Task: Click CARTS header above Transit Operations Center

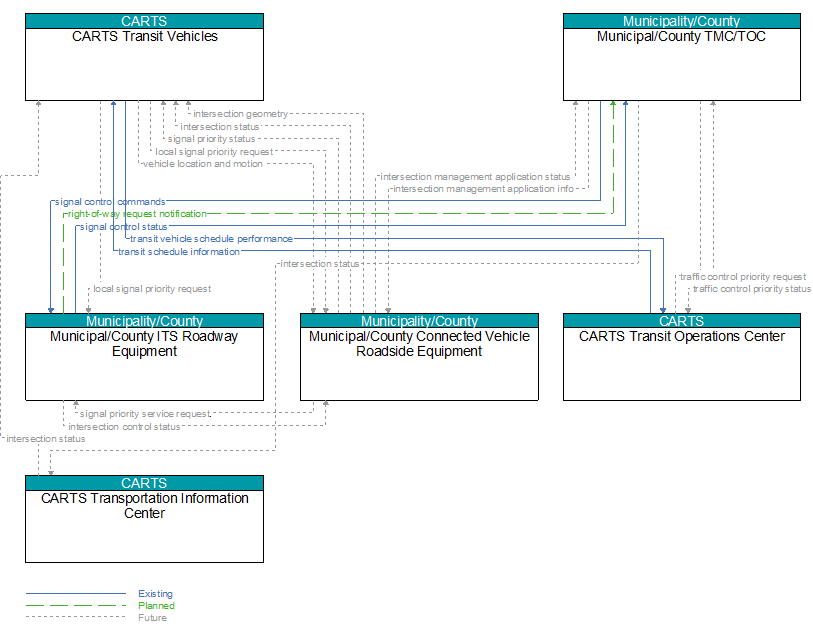Action: pyautogui.click(x=681, y=321)
